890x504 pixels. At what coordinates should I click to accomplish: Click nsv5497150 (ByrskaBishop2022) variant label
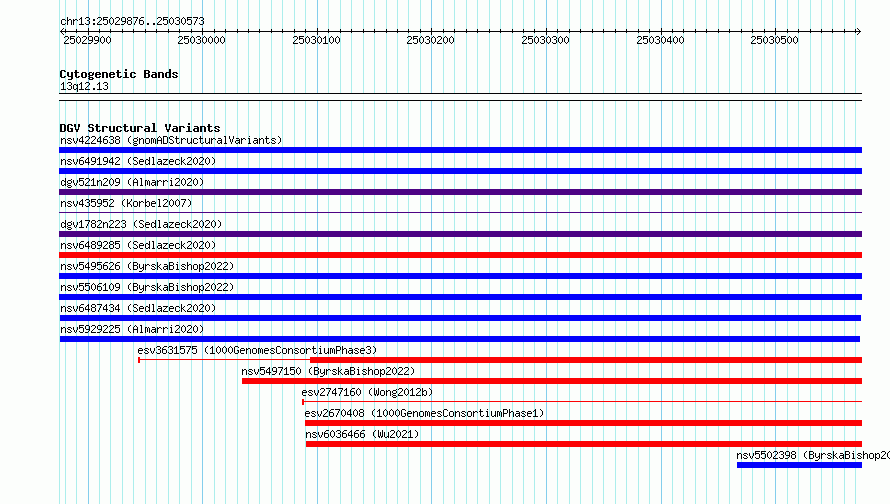click(328, 371)
